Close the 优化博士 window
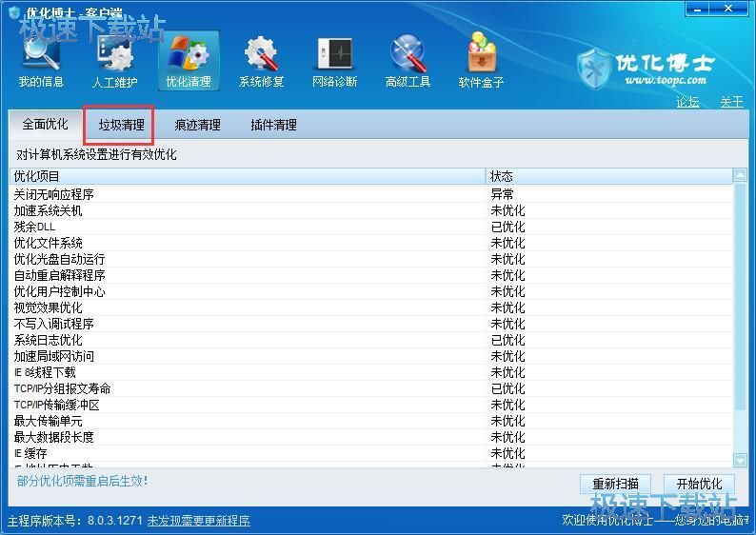 728,9
